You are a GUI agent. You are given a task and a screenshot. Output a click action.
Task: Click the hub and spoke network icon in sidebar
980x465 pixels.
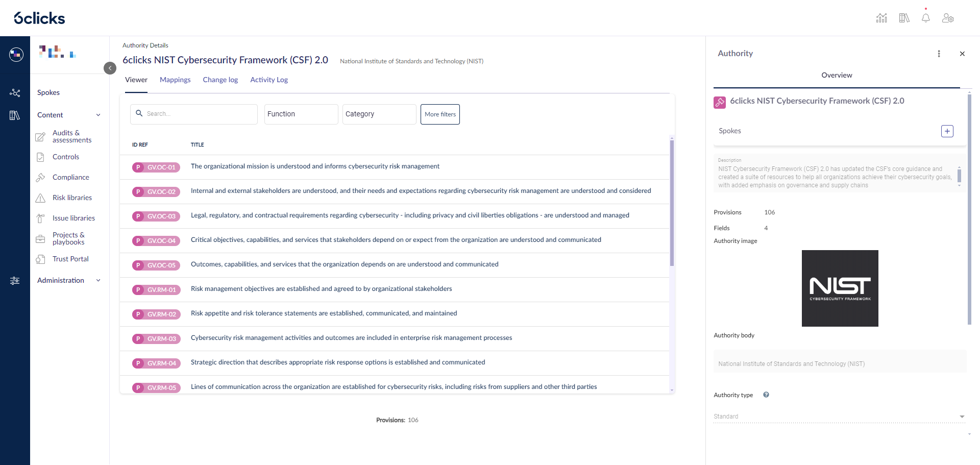[15, 92]
